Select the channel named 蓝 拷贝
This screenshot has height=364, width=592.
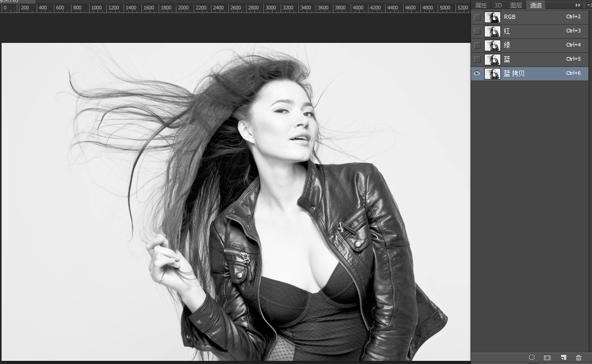point(514,73)
